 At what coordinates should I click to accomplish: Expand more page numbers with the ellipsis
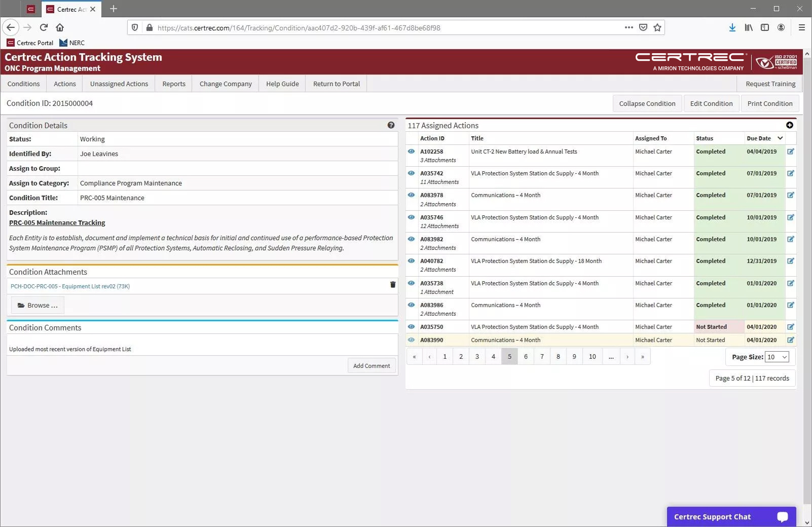pyautogui.click(x=611, y=357)
